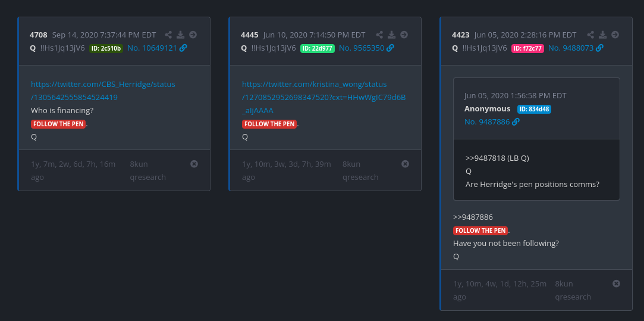
Task: Share post 4708
Action: [168, 35]
